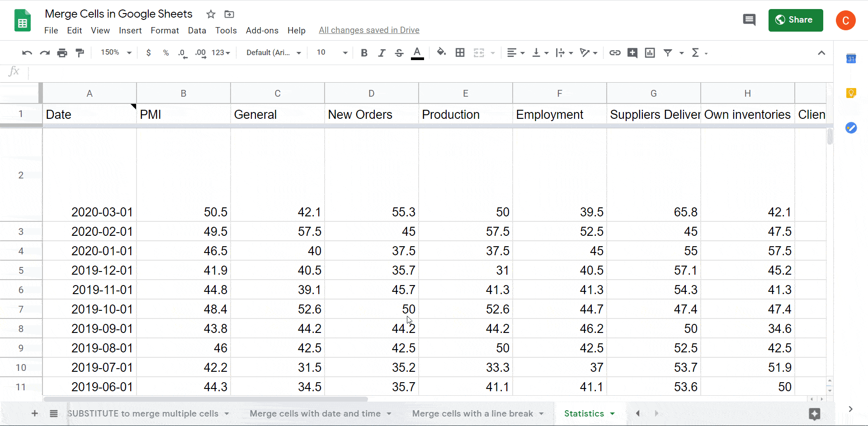This screenshot has height=426, width=868.
Task: Select the borders tool
Action: click(x=460, y=53)
